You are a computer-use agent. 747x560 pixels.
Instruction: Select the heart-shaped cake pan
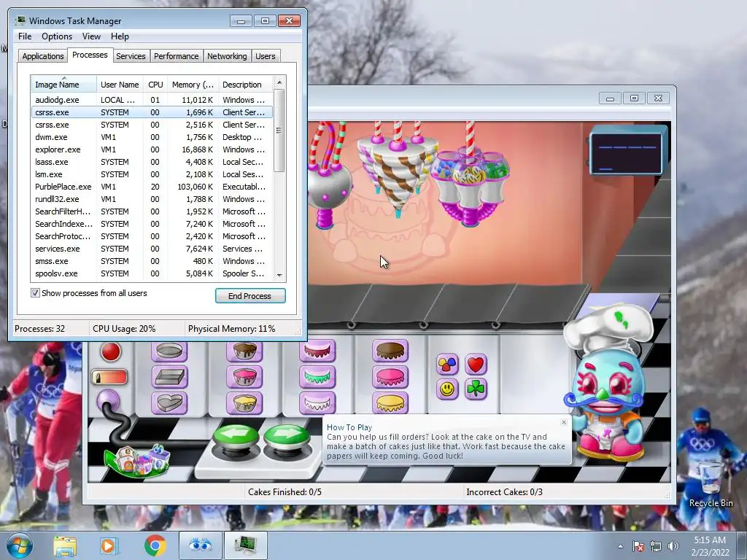coord(169,402)
